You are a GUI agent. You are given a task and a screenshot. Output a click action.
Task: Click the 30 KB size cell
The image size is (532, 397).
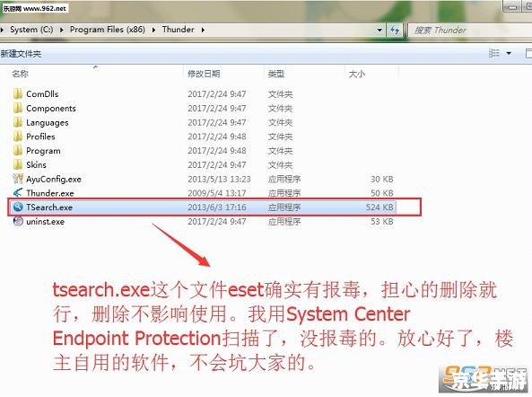point(382,179)
